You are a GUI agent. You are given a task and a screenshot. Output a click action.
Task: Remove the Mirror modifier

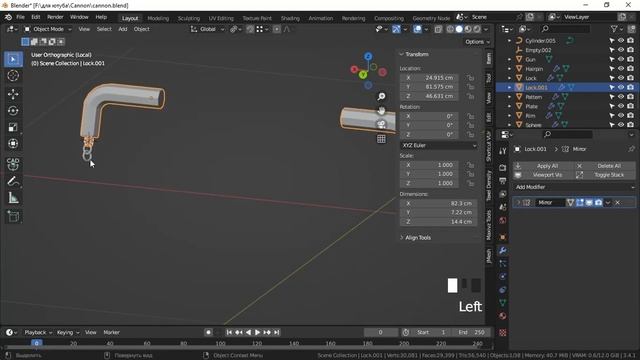coord(618,202)
